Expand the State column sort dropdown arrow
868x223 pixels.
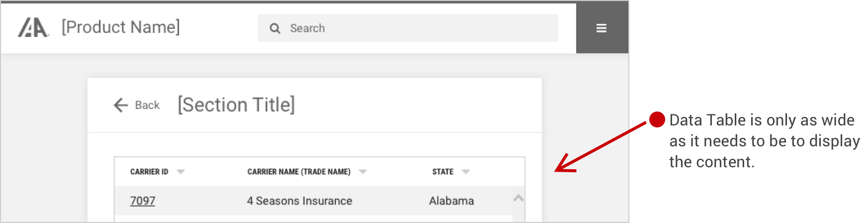pos(466,172)
